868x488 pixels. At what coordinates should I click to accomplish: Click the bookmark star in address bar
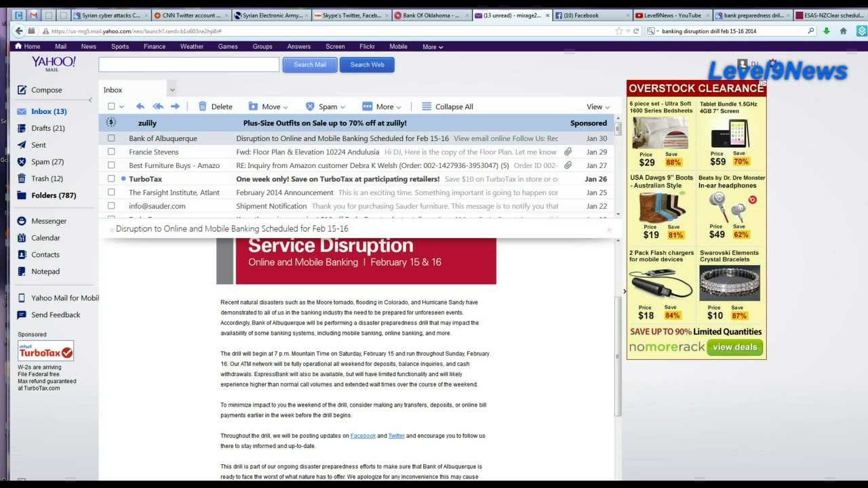(618, 30)
